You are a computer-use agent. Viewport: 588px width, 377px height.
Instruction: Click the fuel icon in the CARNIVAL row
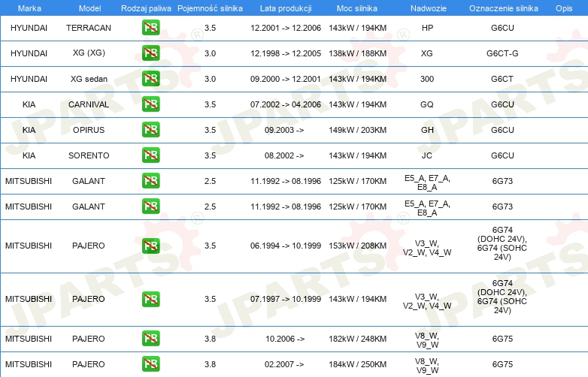(x=150, y=104)
